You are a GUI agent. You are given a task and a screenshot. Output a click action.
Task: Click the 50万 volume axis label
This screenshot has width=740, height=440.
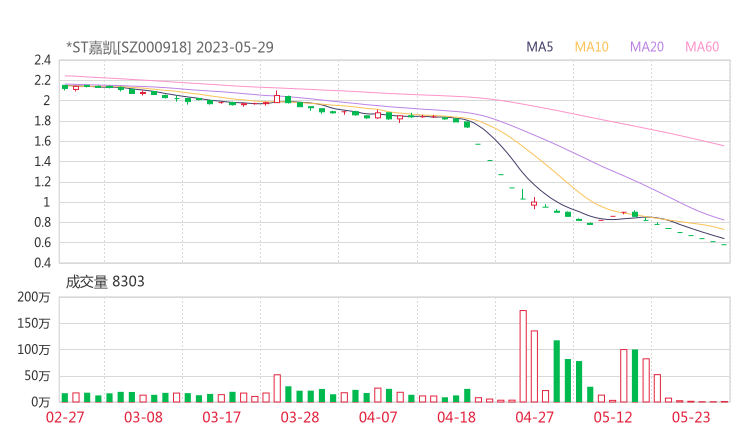37,376
